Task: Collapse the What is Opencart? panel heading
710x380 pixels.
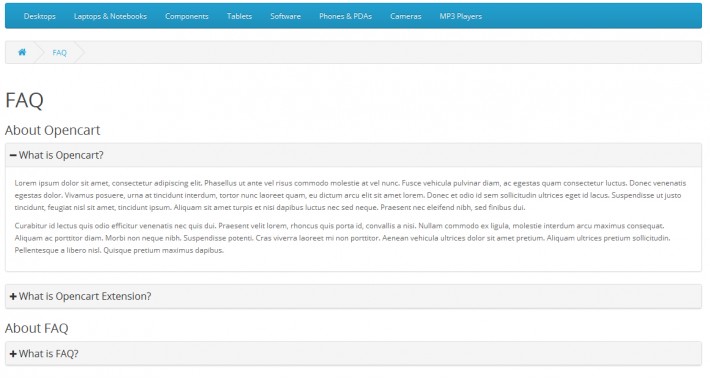Action: tap(353, 155)
